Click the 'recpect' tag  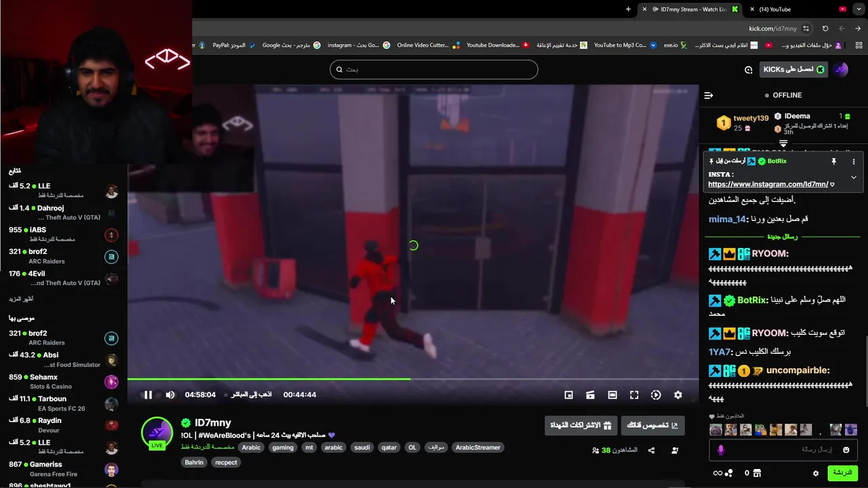coord(226,462)
